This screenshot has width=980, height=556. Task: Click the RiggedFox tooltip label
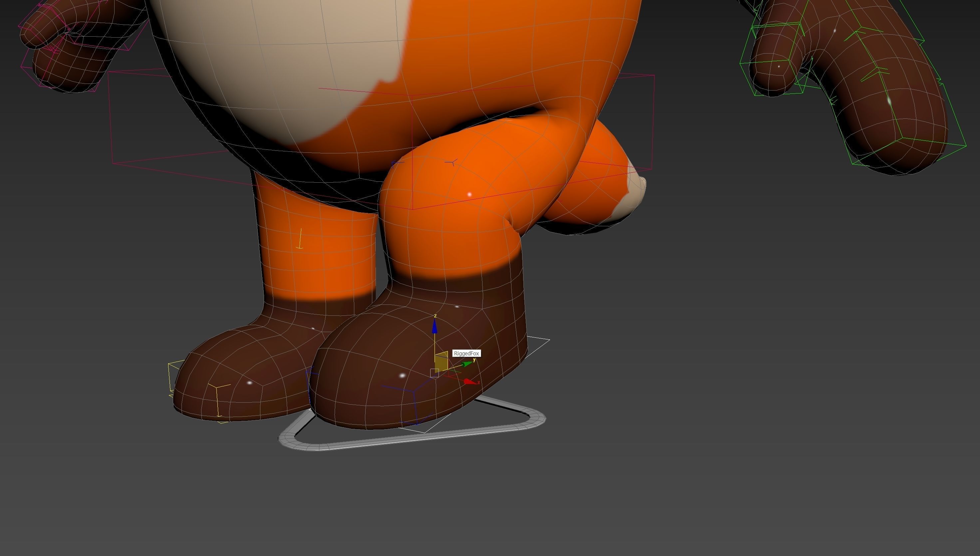coord(467,354)
